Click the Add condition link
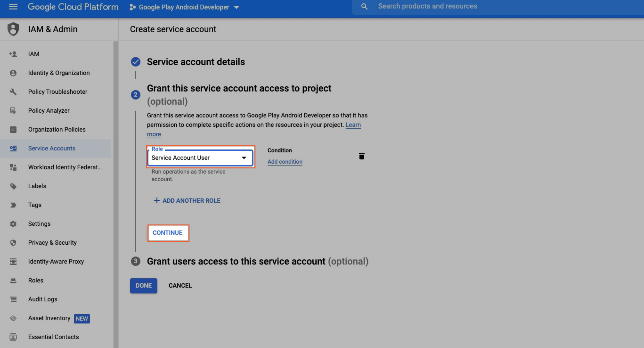The image size is (644, 348). click(285, 162)
